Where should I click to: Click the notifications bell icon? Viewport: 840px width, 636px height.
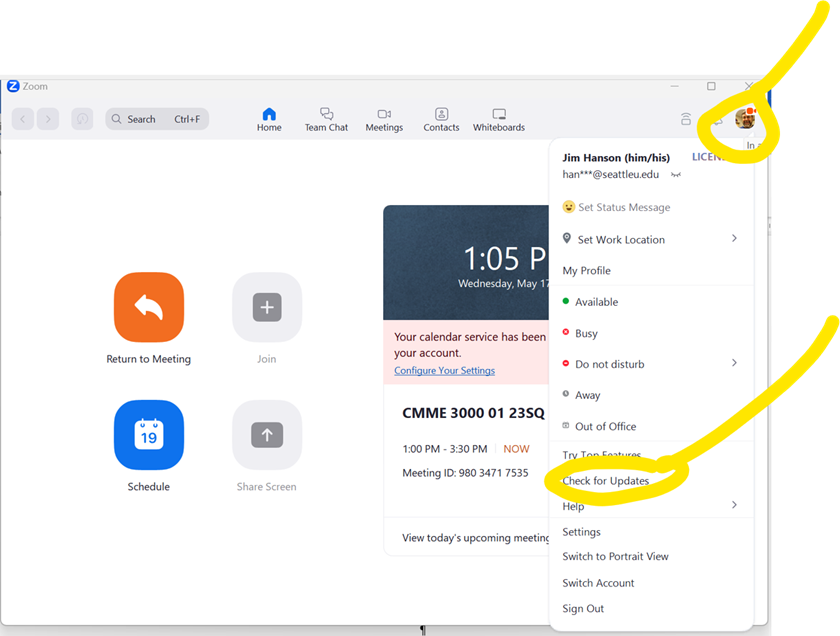pyautogui.click(x=717, y=119)
